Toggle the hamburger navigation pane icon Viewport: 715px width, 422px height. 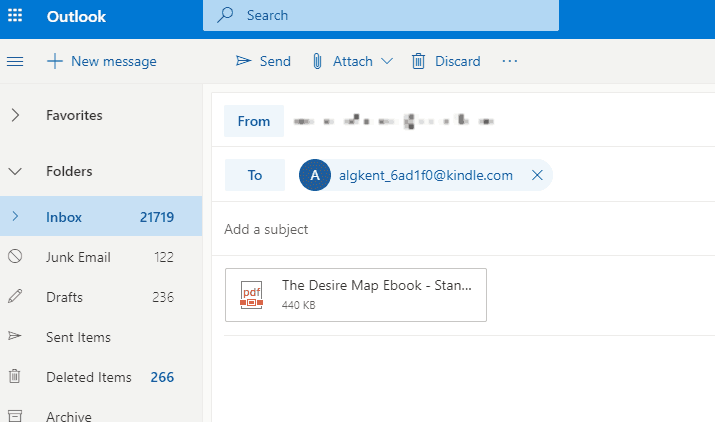coord(15,61)
